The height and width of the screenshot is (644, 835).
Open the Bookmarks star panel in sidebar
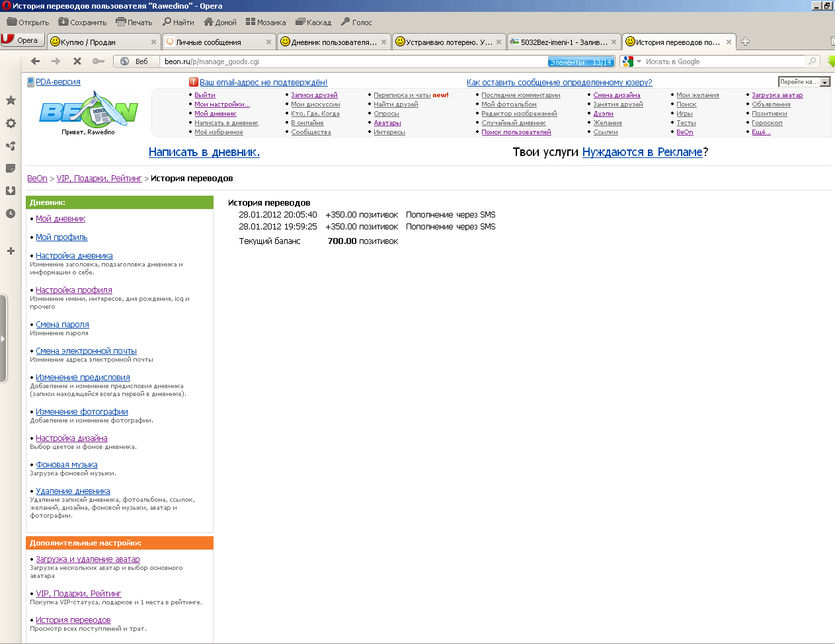click(11, 101)
